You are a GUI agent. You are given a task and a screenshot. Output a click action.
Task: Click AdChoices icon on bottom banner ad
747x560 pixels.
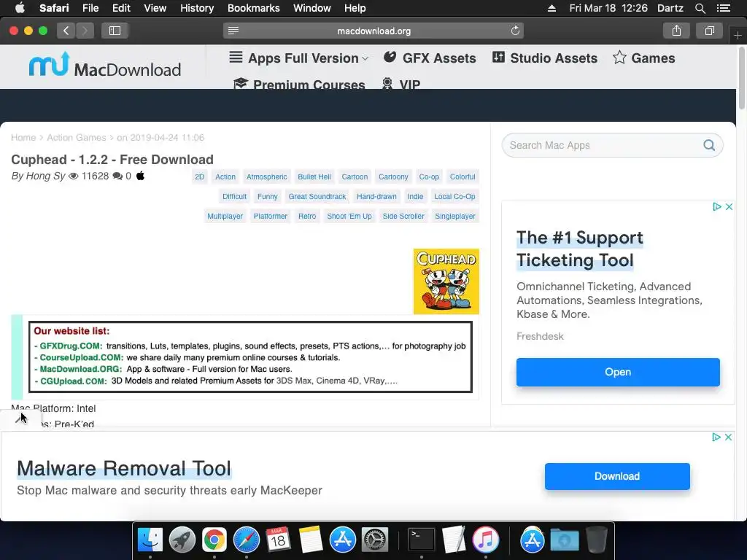[x=716, y=437]
